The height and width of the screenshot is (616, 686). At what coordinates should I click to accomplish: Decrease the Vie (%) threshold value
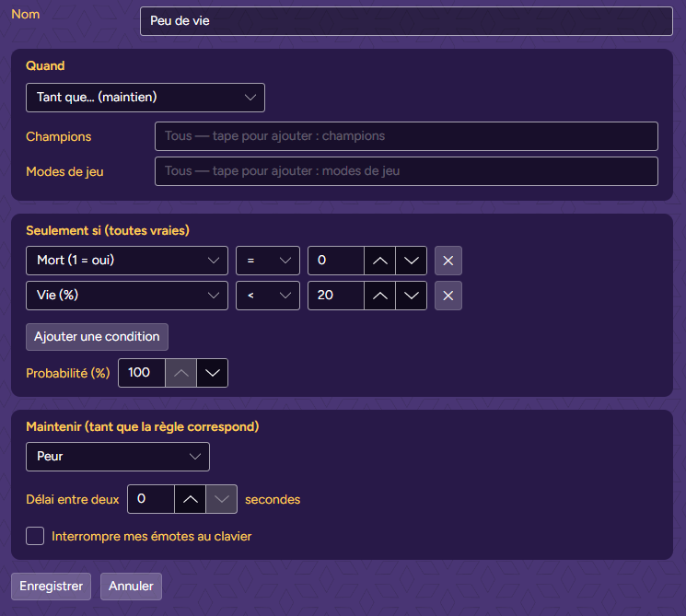[412, 296]
